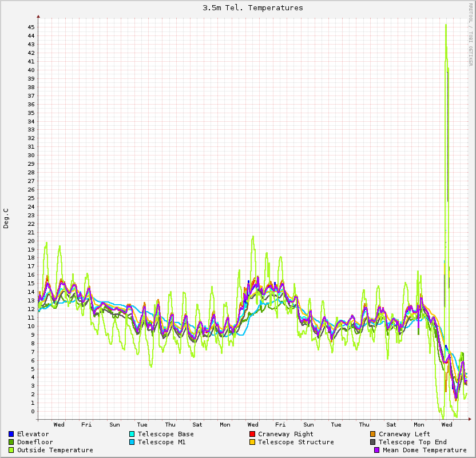Click the green Domefloor color swatch
476x458 pixels.
point(11,442)
